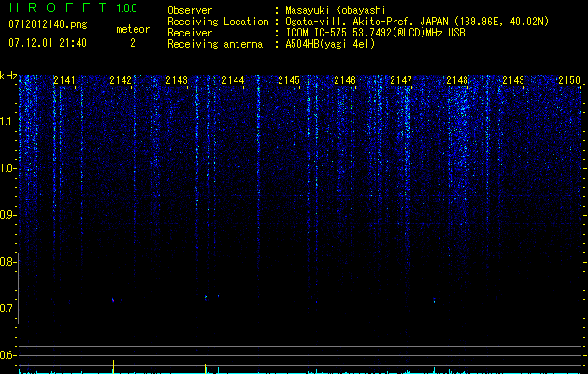Click the 2144 time marker
This screenshot has height=374, width=588.
pyautogui.click(x=233, y=80)
